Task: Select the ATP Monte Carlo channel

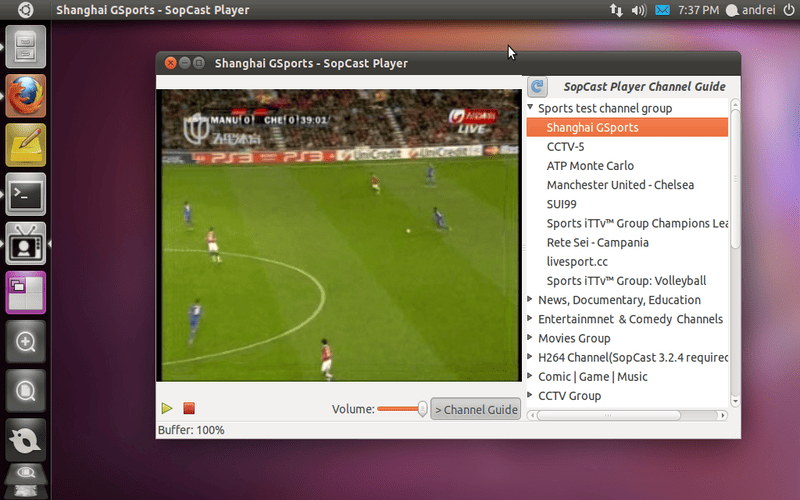Action: (590, 166)
